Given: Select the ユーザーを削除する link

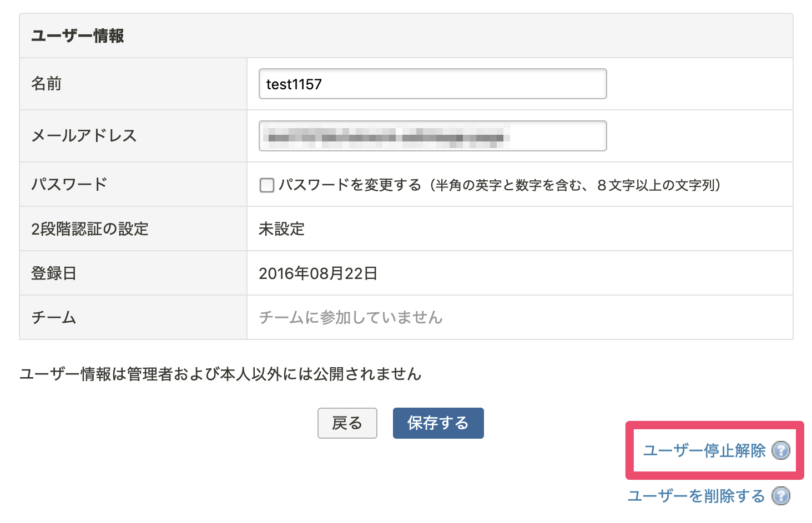Looking at the screenshot, I should (697, 495).
